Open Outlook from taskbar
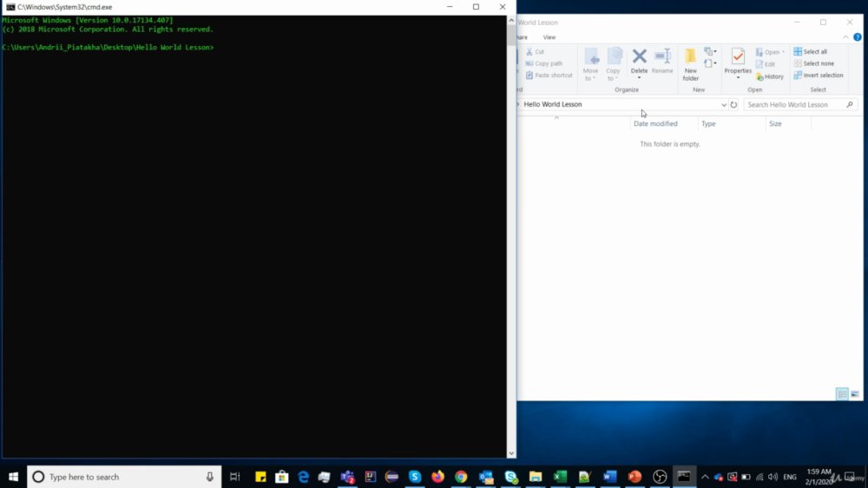868x488 pixels. pos(486,477)
